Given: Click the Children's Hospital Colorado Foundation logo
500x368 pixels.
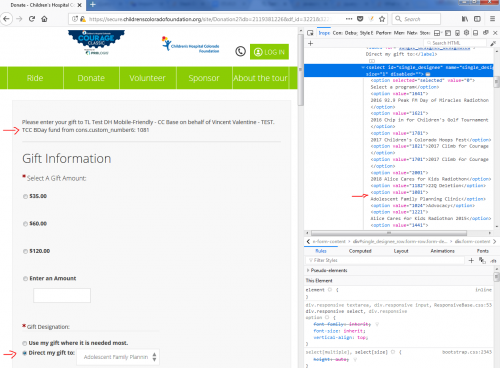Looking at the screenshot, I should [191, 45].
